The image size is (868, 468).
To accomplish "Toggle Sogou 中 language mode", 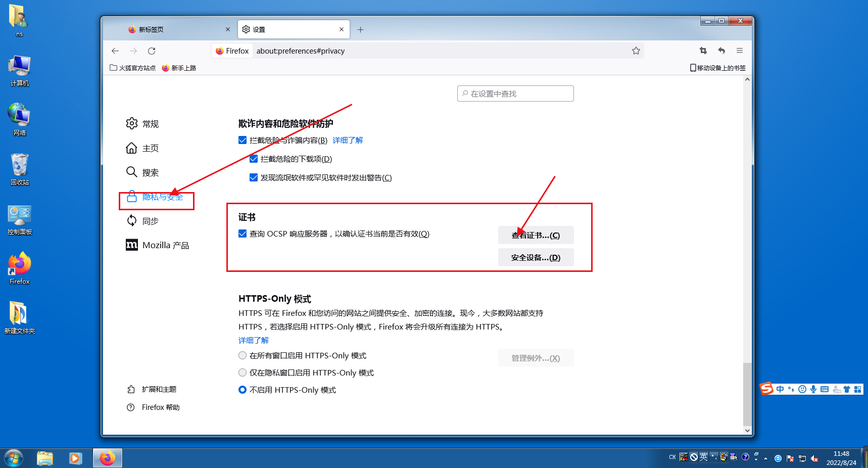I will pyautogui.click(x=780, y=389).
